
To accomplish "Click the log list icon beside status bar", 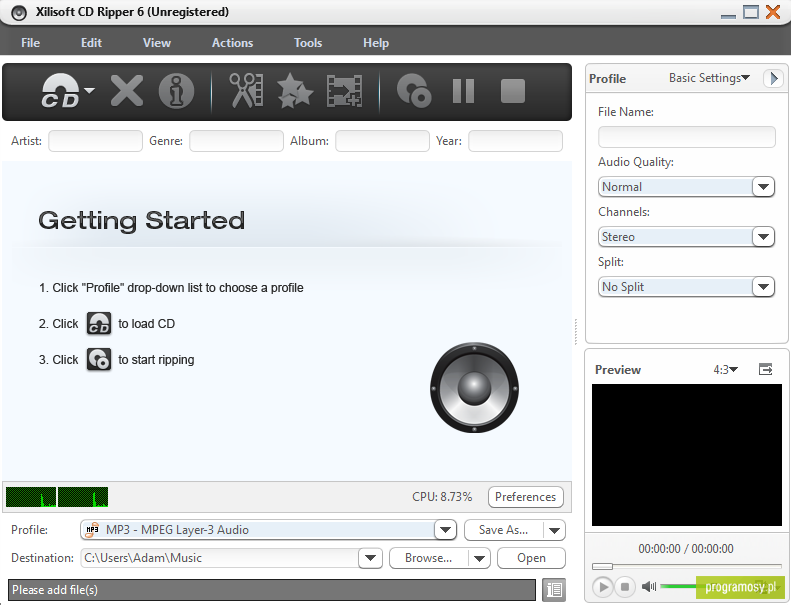I will tap(554, 589).
